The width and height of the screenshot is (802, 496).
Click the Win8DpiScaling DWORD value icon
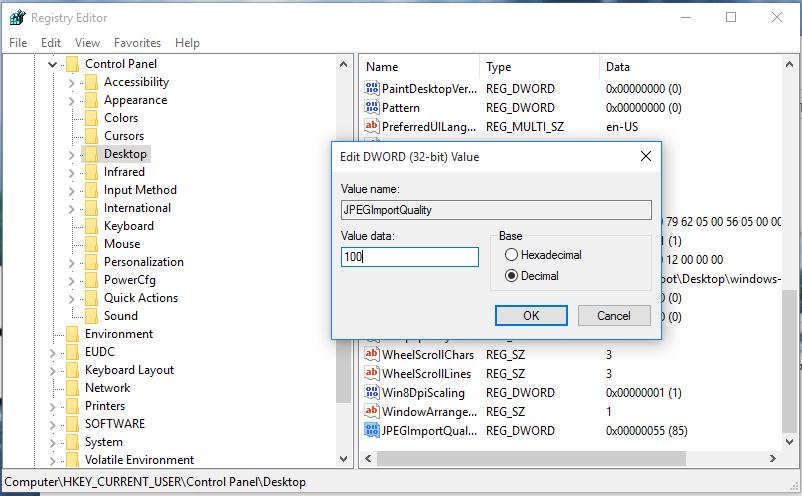373,393
